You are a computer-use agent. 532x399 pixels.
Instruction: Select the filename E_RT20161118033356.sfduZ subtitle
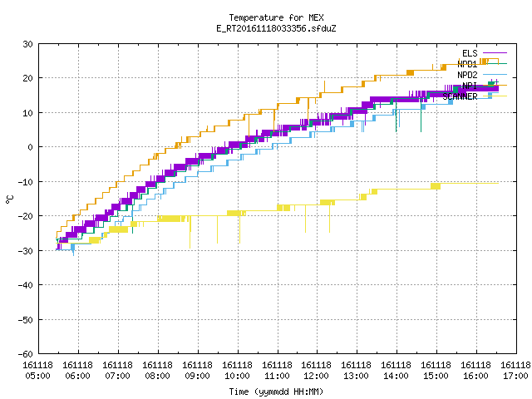point(276,28)
